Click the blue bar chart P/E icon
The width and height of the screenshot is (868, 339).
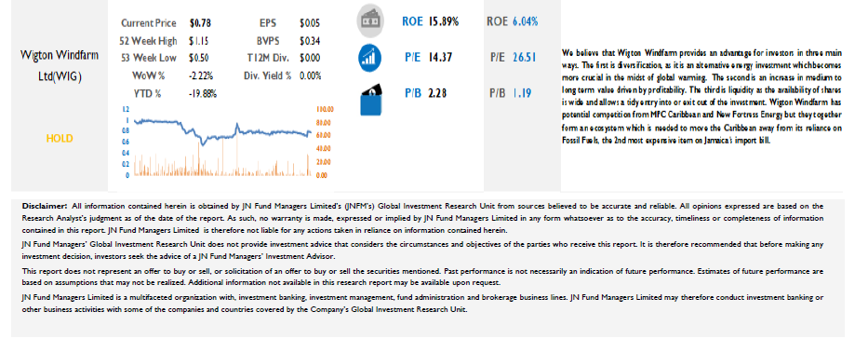coord(369,56)
